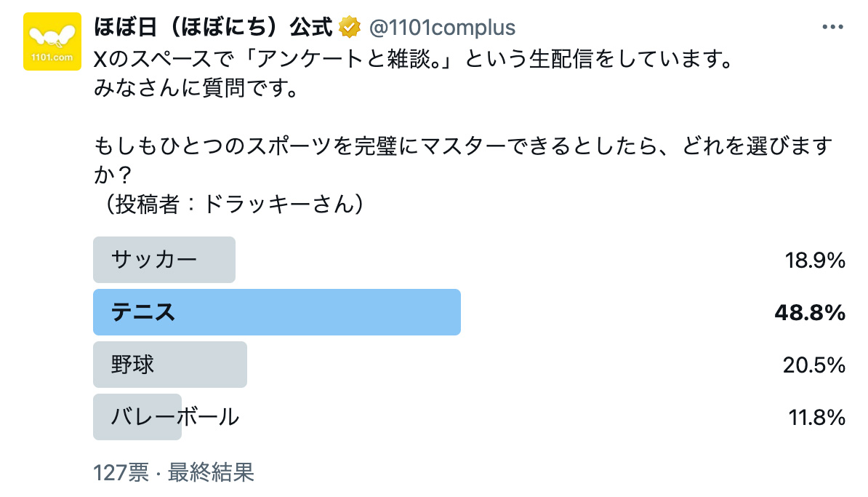Click the 最終結果 final results label

tap(211, 473)
